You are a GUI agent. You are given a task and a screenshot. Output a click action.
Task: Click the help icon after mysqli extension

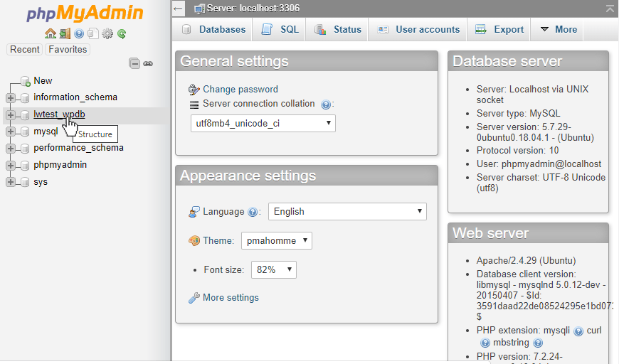point(578,331)
